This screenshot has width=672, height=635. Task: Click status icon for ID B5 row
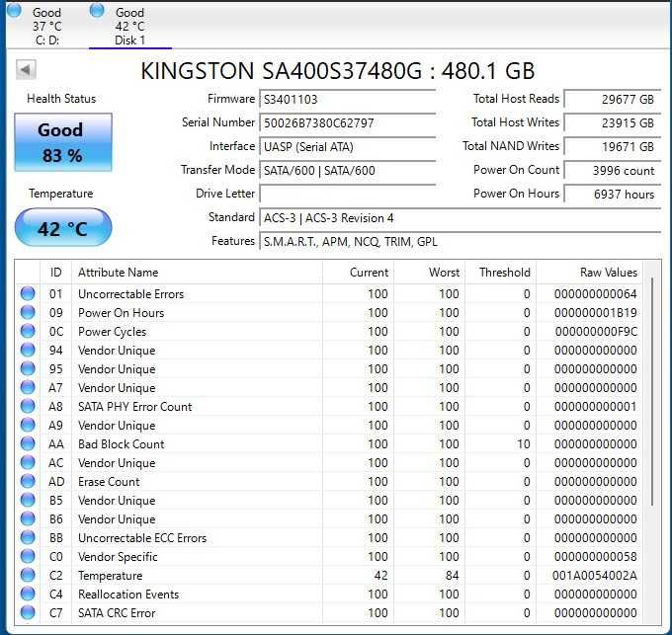[x=28, y=500]
